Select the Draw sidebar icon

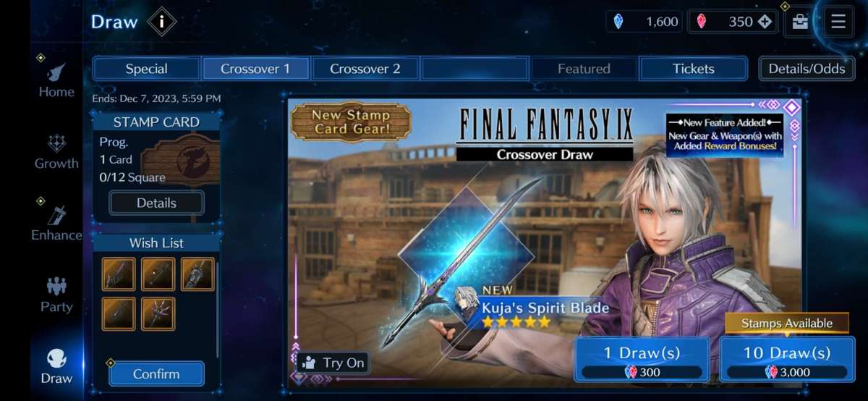coord(56,367)
